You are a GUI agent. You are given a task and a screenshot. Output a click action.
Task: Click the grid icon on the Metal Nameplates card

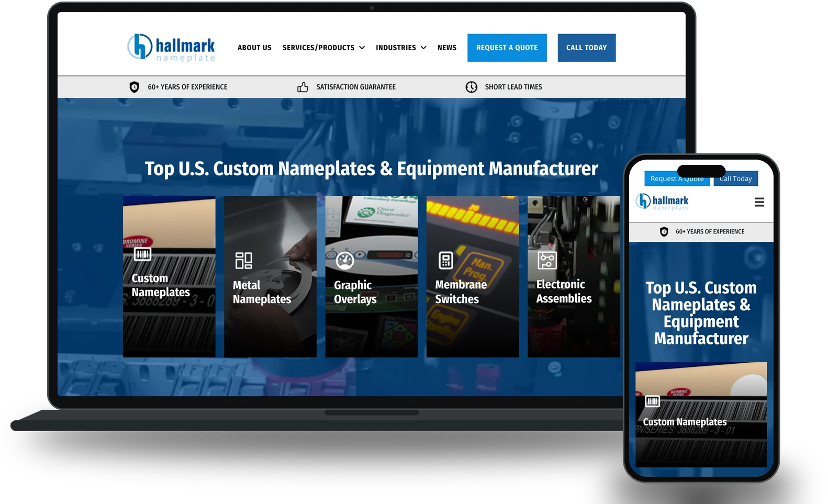coord(243,260)
